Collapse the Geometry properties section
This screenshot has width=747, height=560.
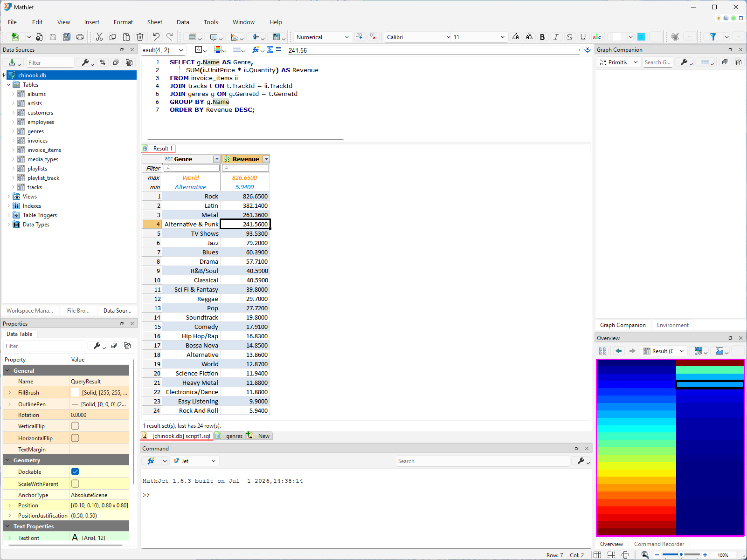coord(7,460)
